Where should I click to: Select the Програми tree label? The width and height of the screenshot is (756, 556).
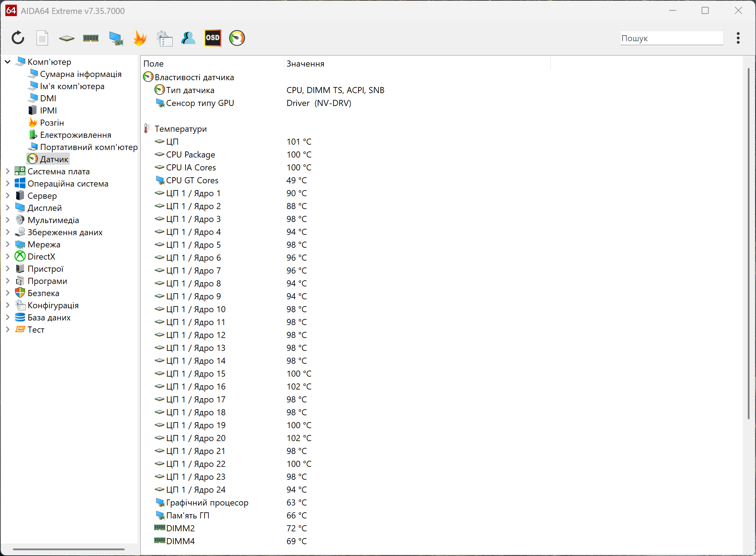47,281
